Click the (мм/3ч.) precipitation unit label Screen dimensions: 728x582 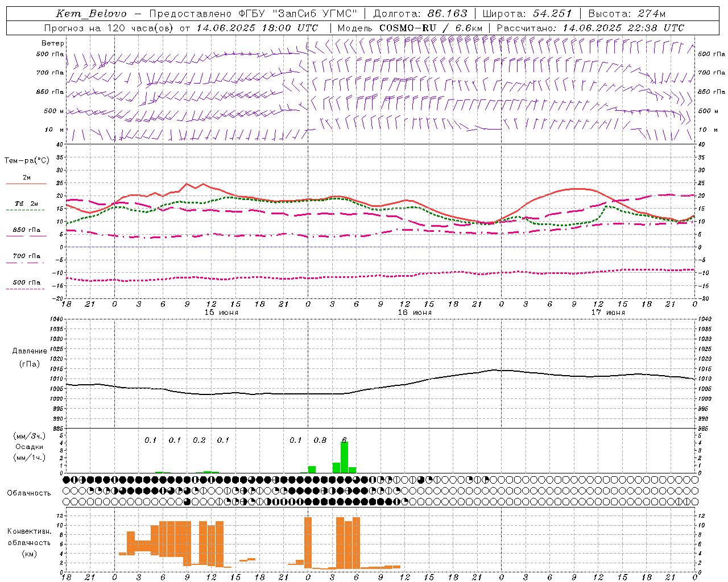pyautogui.click(x=30, y=436)
